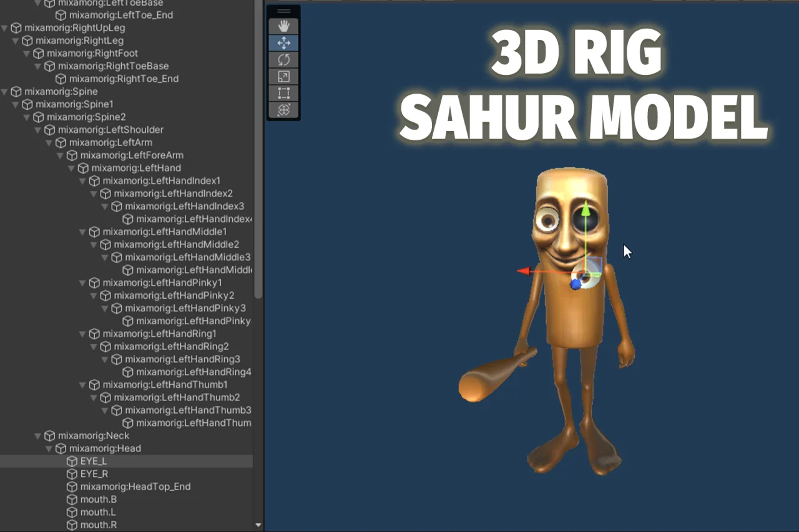This screenshot has width=799, height=532.
Task: Collapse the mixamorig:Neck node
Action: (x=37, y=436)
